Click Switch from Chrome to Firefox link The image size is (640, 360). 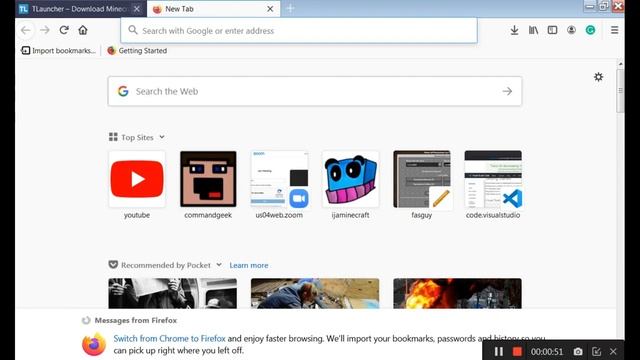tap(169, 338)
